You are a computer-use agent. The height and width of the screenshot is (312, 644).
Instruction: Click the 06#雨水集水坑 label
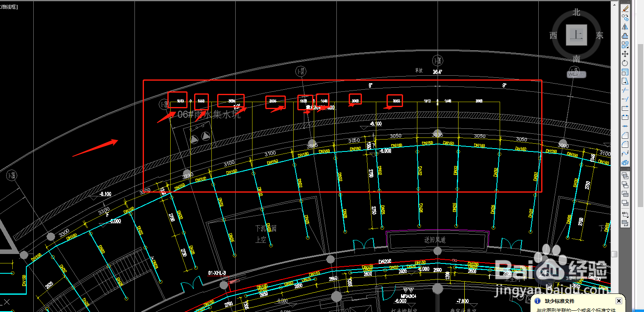pyautogui.click(x=209, y=114)
